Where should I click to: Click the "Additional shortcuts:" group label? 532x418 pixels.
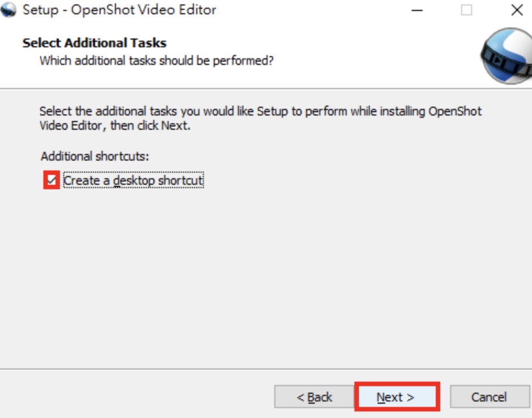(x=95, y=156)
